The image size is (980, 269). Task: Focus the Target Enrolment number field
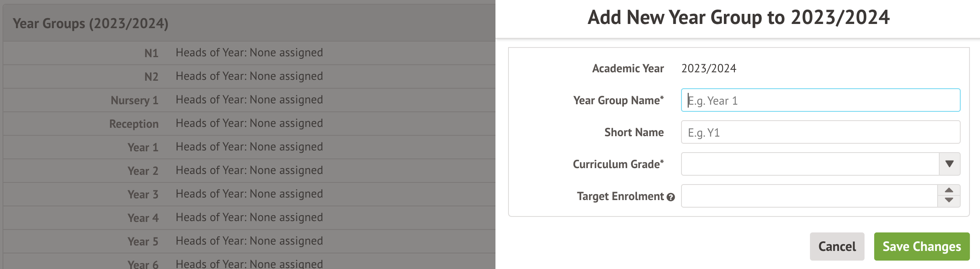pyautogui.click(x=809, y=196)
